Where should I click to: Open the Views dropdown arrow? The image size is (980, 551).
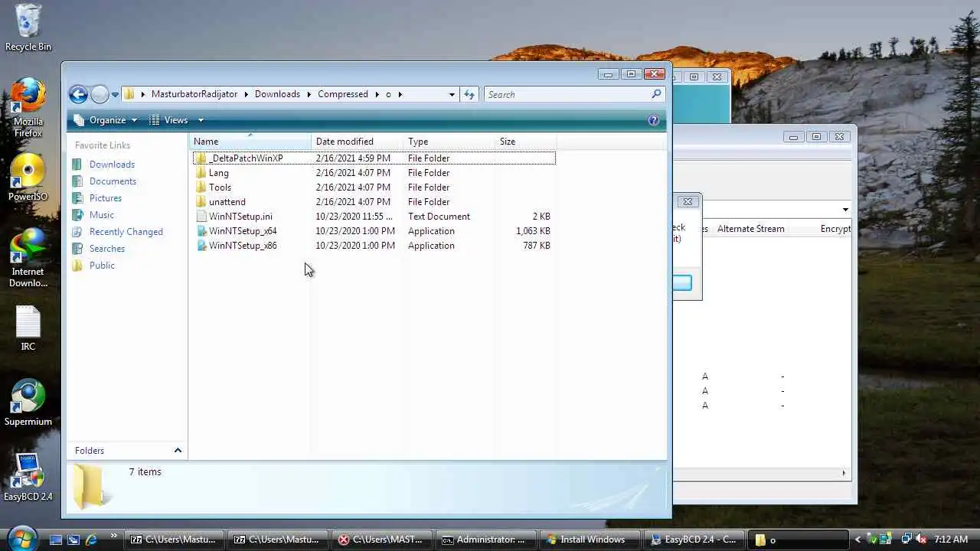pyautogui.click(x=201, y=120)
